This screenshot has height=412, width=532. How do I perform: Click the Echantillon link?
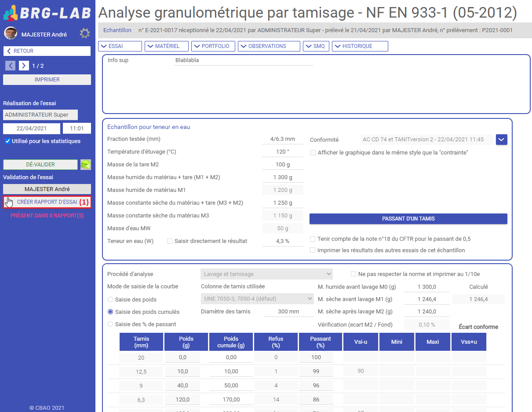pos(117,30)
